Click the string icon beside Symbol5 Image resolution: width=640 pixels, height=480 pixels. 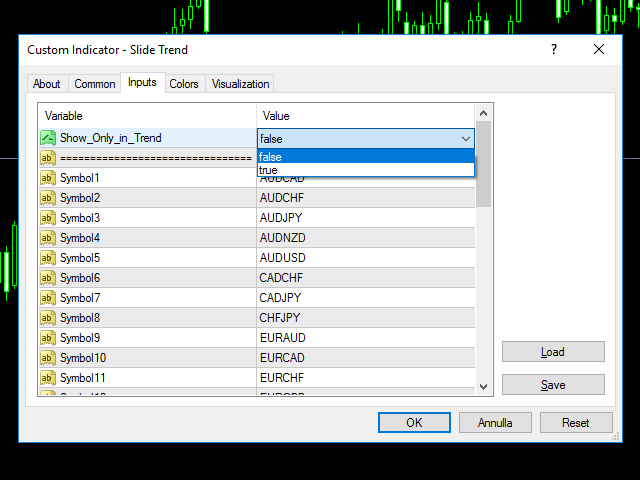click(47, 258)
